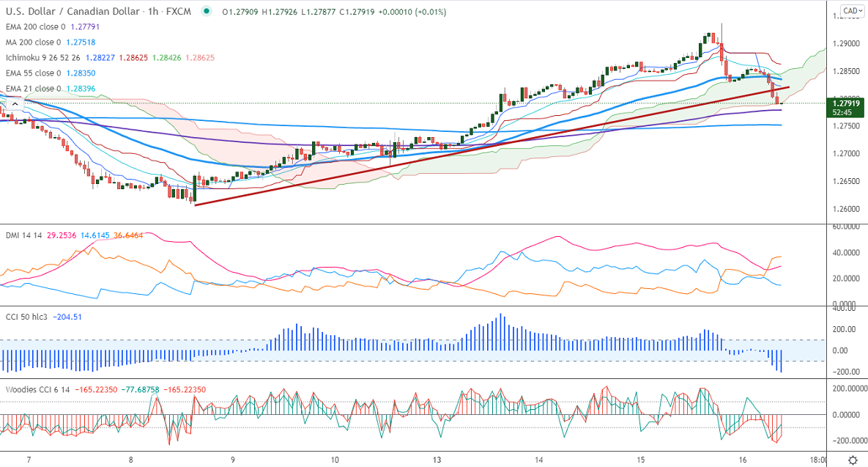Click the Woodies CCI 6 14 label
The image size is (868, 467).
click(37, 389)
